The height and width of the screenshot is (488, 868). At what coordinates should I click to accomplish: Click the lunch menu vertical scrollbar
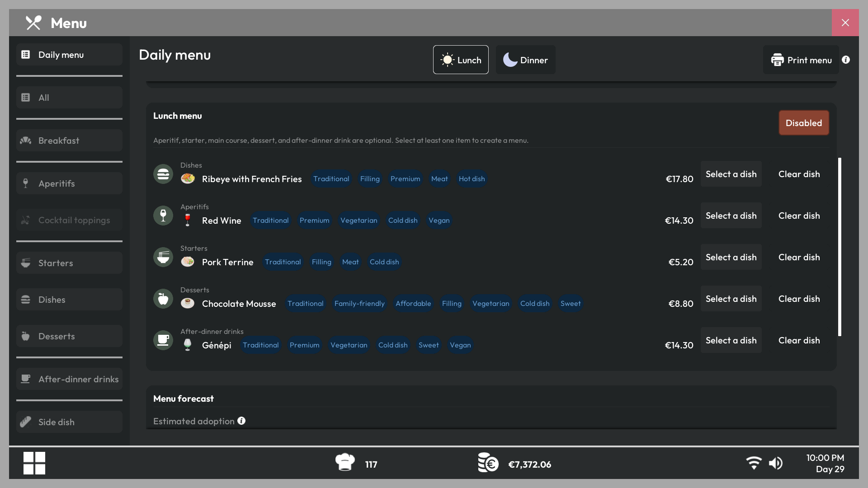(840, 247)
